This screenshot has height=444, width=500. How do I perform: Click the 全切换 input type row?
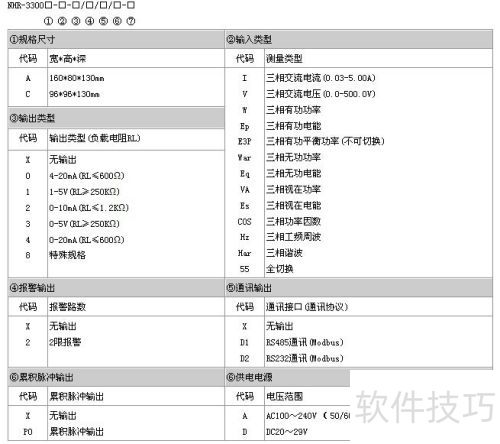[359, 269]
